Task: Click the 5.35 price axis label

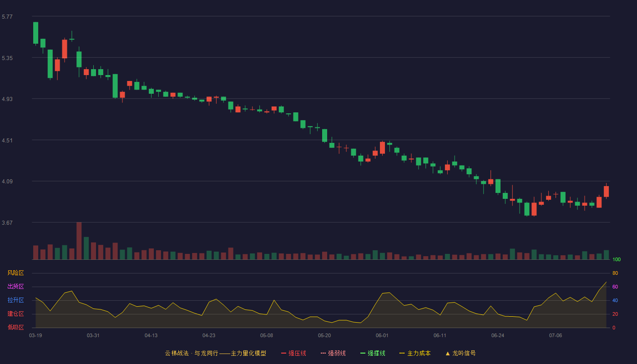Action: [7, 58]
